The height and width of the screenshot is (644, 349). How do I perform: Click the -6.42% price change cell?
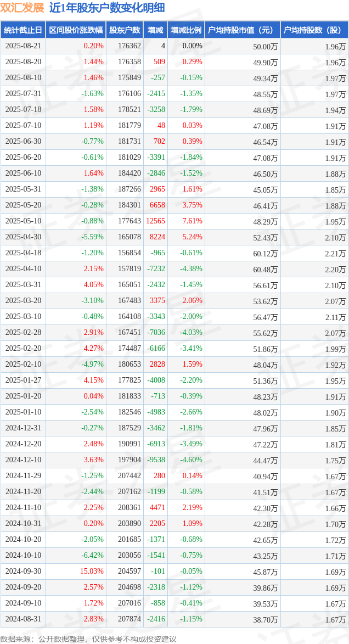[x=92, y=556]
